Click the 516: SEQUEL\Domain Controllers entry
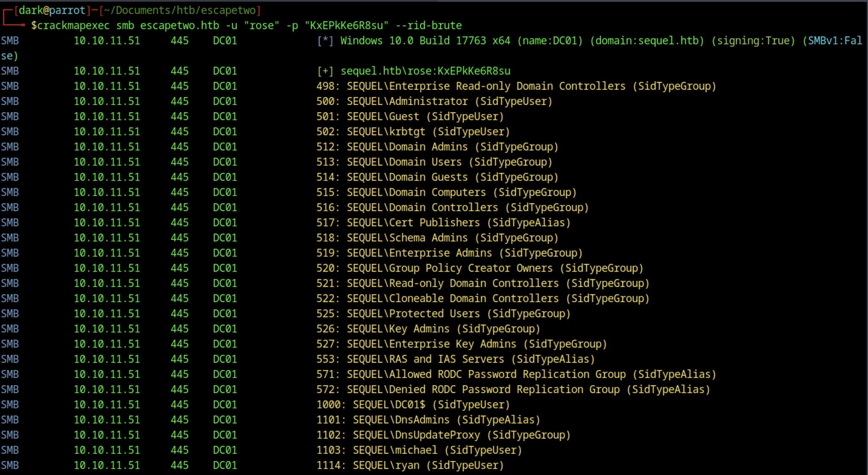This screenshot has width=868, height=475. tap(453, 208)
